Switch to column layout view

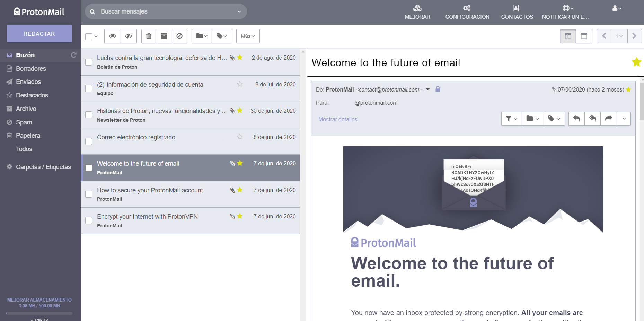568,36
